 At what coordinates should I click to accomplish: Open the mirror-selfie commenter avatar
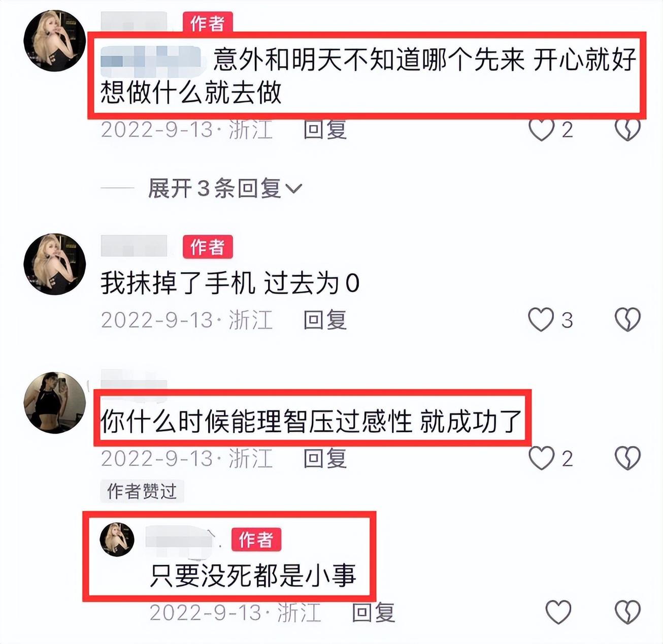pos(55,403)
